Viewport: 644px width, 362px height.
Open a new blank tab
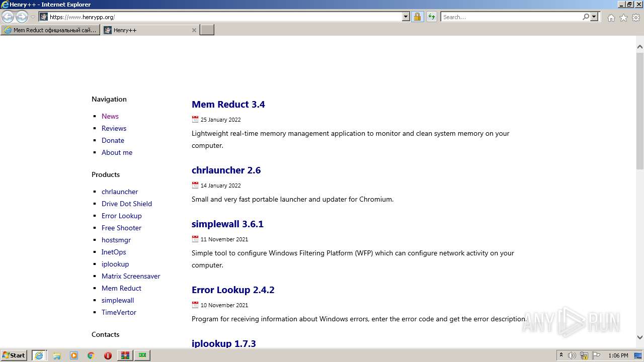[207, 30]
